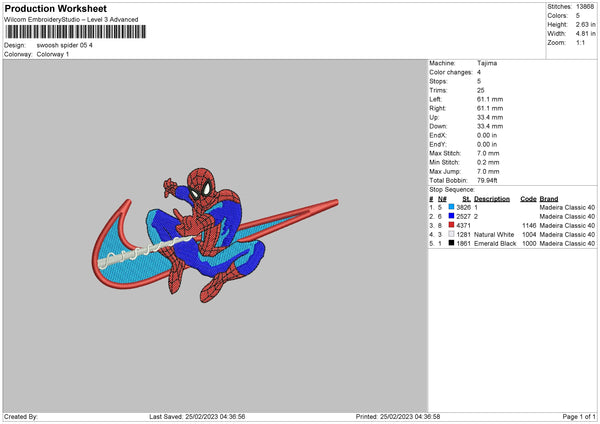Click the Stitches value '13868'
Viewport: 600px width, 424px height.
(585, 7)
